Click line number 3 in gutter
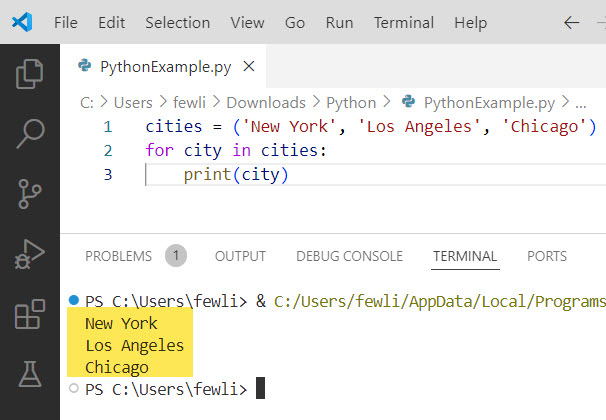The height and width of the screenshot is (420, 606). [108, 175]
